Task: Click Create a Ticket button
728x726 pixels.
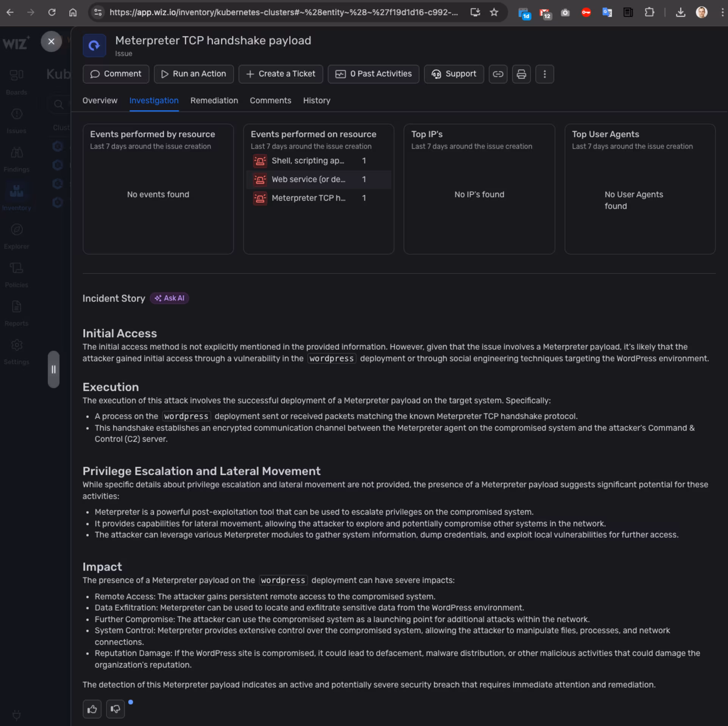Action: (x=280, y=74)
